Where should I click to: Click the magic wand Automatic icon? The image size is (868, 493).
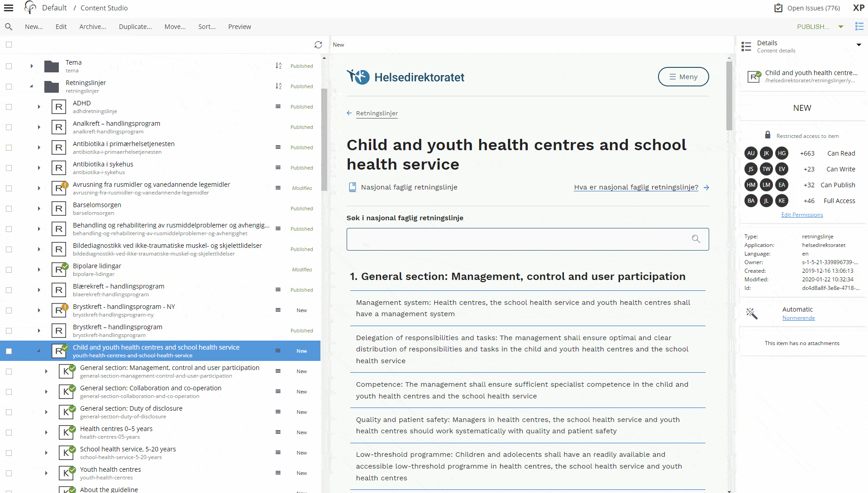752,313
